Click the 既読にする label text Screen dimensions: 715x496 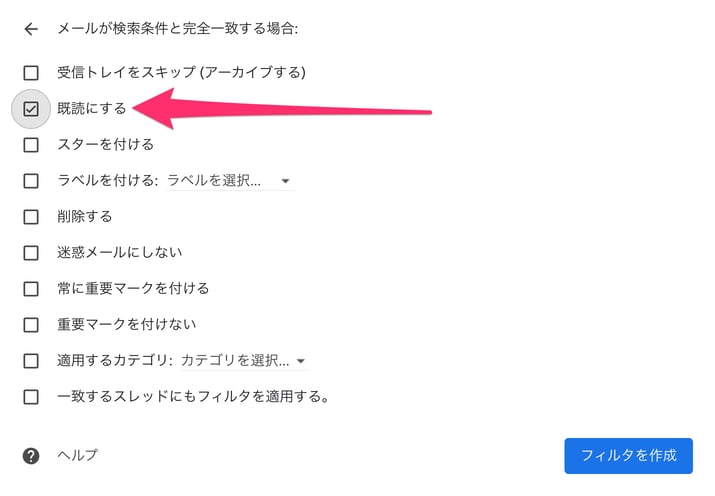92,108
